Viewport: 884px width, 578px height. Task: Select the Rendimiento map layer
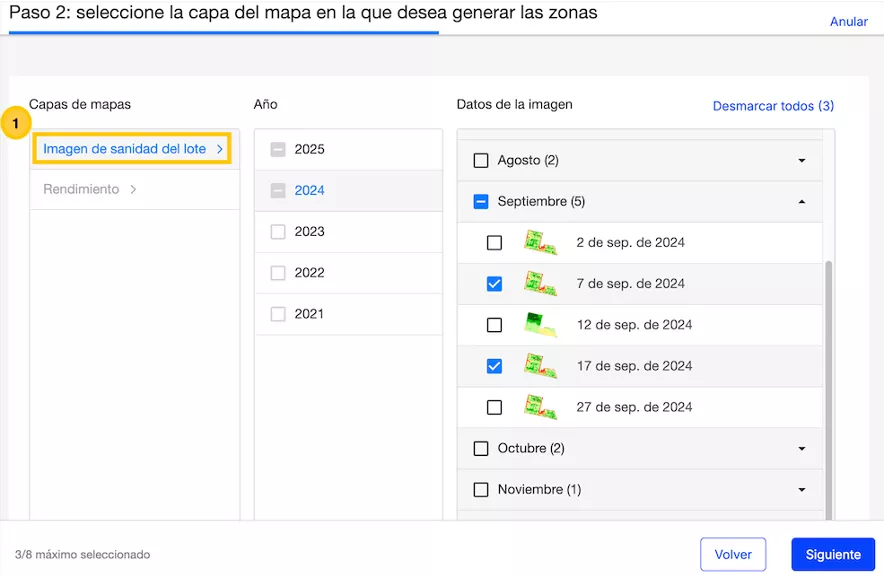[x=81, y=190]
